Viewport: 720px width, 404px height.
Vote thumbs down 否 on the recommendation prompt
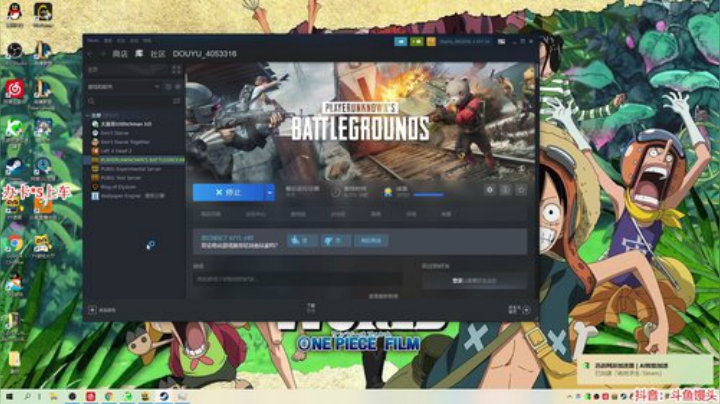[x=336, y=240]
